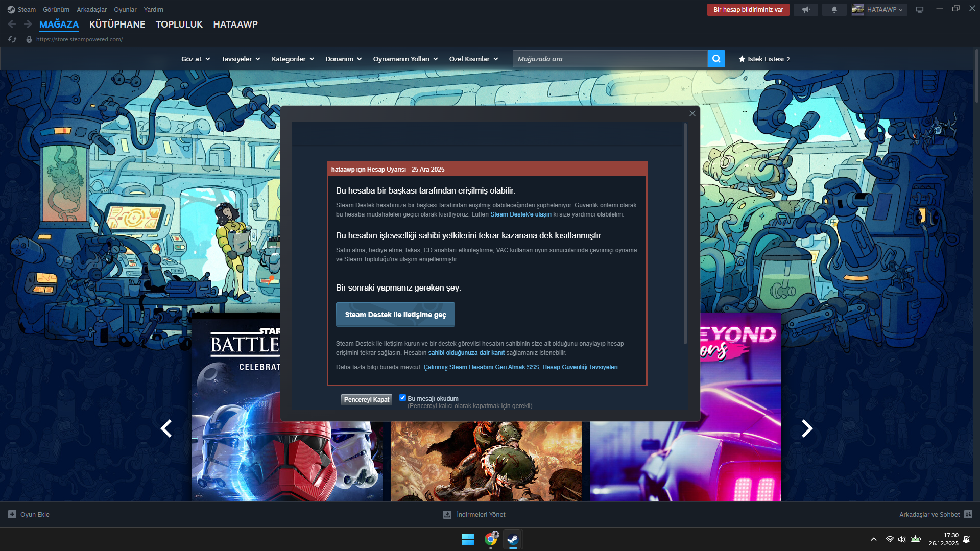980x551 pixels.
Task: Open the megaphone announcements icon
Action: coord(806,9)
